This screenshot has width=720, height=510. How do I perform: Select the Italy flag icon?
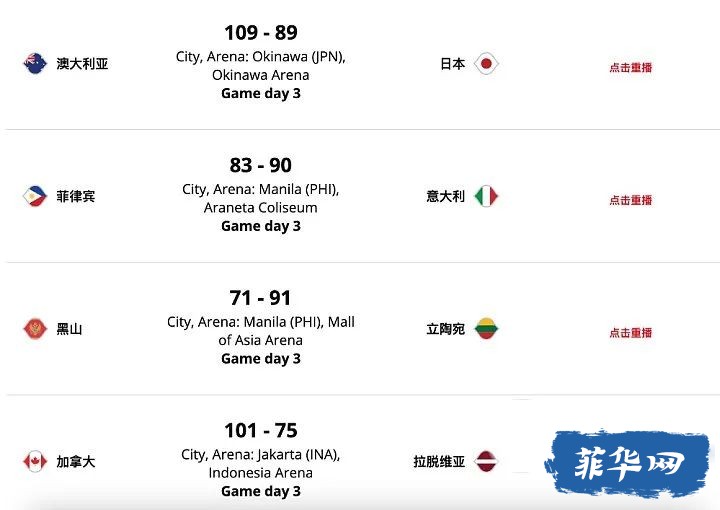pos(486,196)
